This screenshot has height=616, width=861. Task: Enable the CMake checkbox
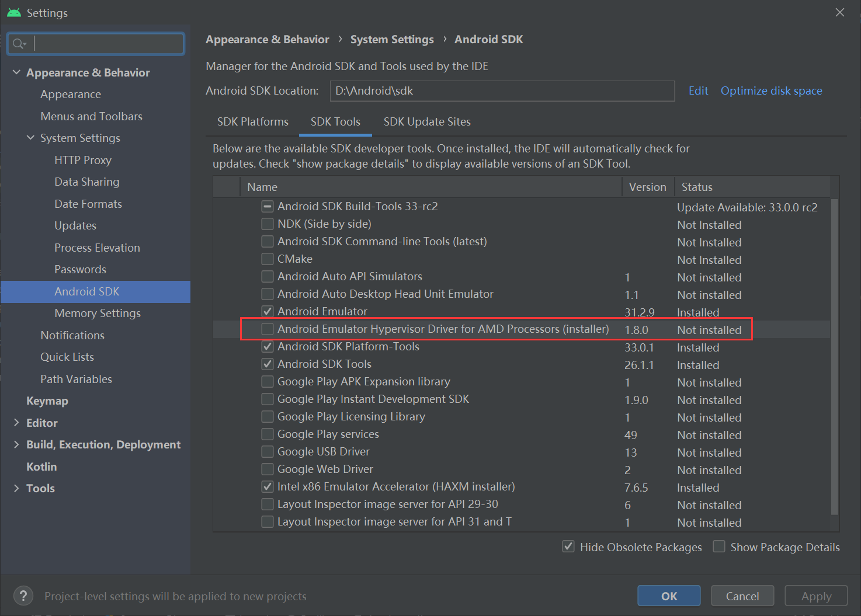(268, 259)
